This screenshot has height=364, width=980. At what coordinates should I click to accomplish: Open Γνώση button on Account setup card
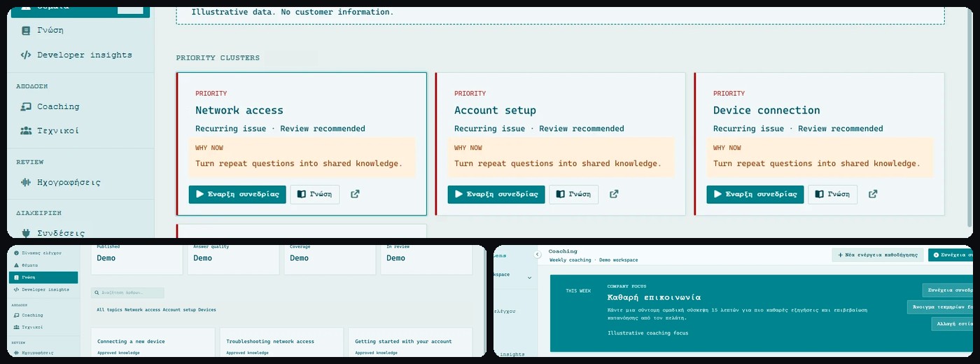coord(574,195)
